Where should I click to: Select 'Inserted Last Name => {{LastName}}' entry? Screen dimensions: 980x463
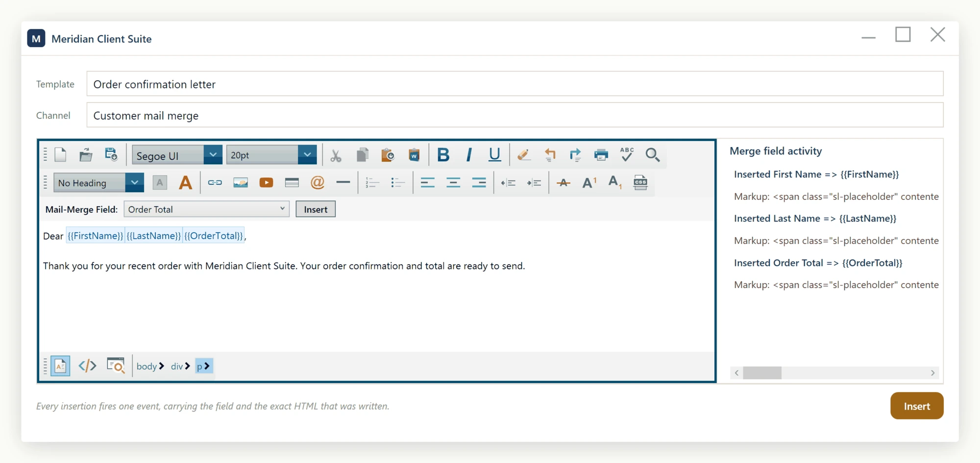point(815,219)
